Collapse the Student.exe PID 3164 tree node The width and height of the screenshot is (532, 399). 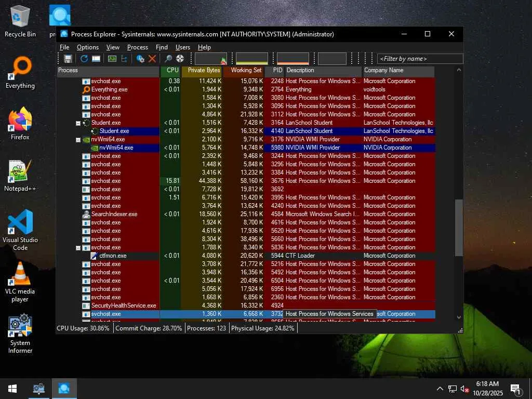click(x=78, y=123)
